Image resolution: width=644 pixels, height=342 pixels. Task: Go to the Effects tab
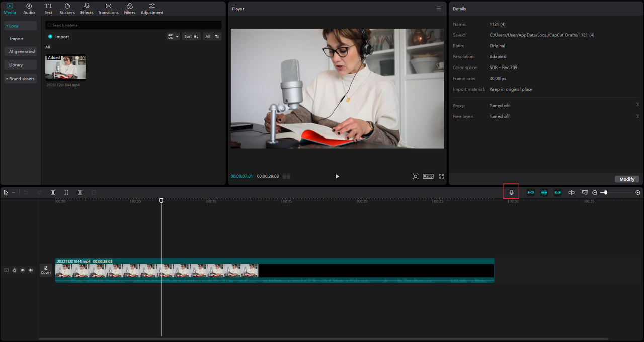[87, 9]
